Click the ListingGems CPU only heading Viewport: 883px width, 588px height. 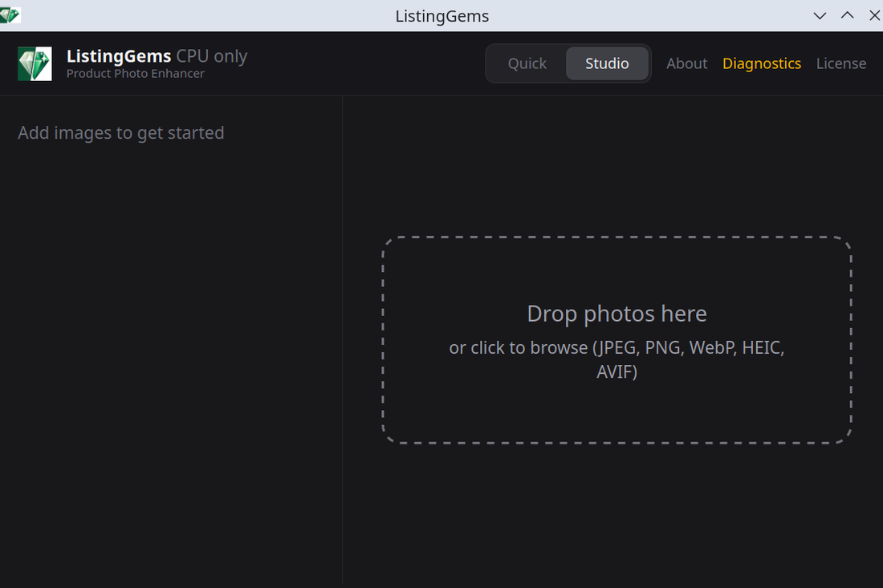157,56
